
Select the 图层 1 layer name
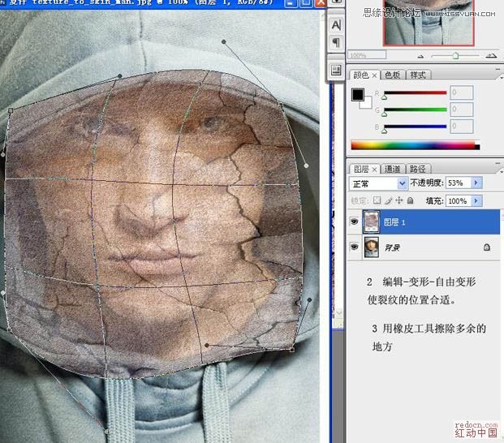coord(394,222)
